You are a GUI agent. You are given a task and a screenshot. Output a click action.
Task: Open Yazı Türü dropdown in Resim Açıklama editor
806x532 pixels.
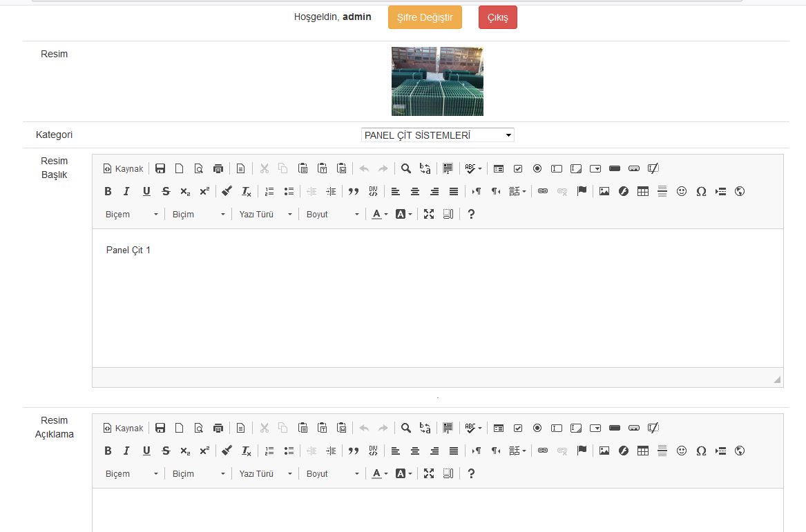(x=265, y=473)
